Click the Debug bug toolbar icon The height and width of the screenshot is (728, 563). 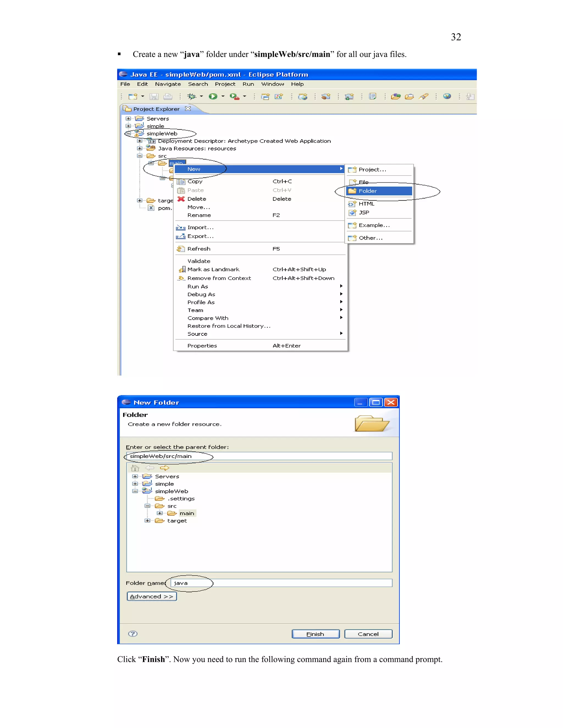point(191,97)
